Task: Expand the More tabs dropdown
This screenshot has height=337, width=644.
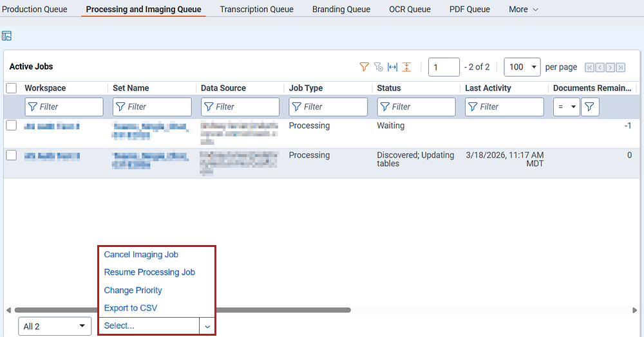Action: click(x=523, y=10)
